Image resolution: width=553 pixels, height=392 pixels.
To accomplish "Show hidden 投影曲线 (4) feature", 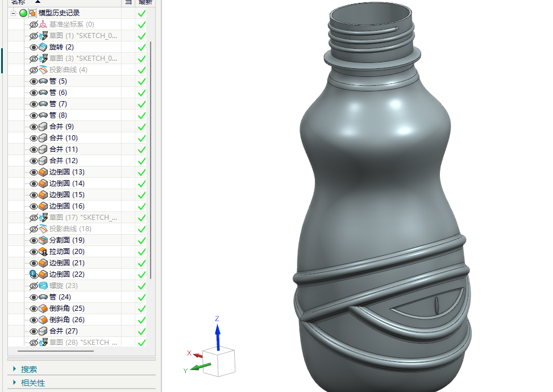I will tap(34, 70).
